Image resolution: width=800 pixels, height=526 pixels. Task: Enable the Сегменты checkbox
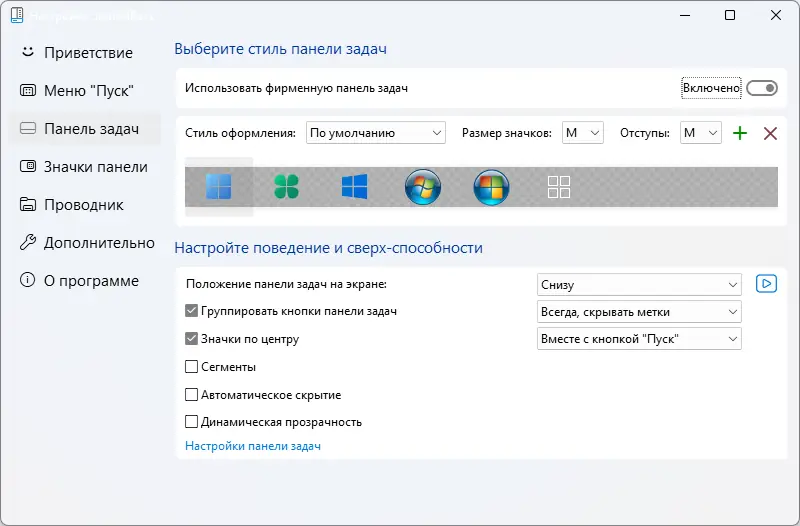coord(191,366)
